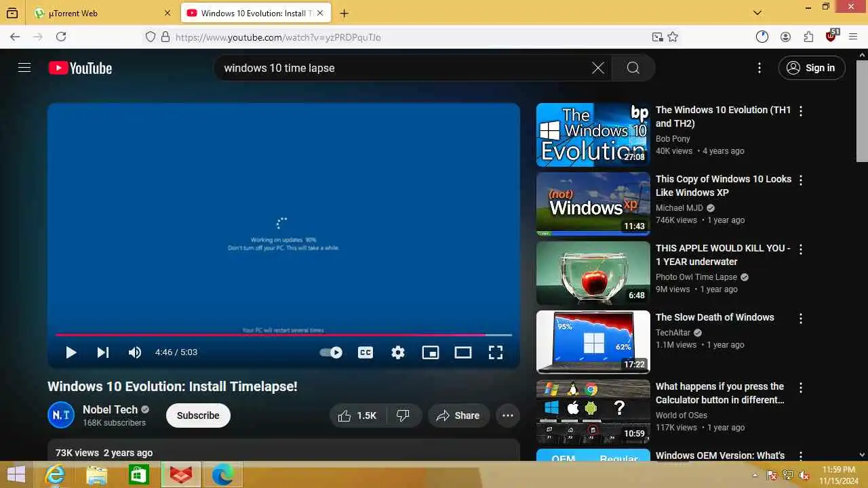Open 'The Slow Death of Windows' title
868x488 pixels.
click(715, 317)
